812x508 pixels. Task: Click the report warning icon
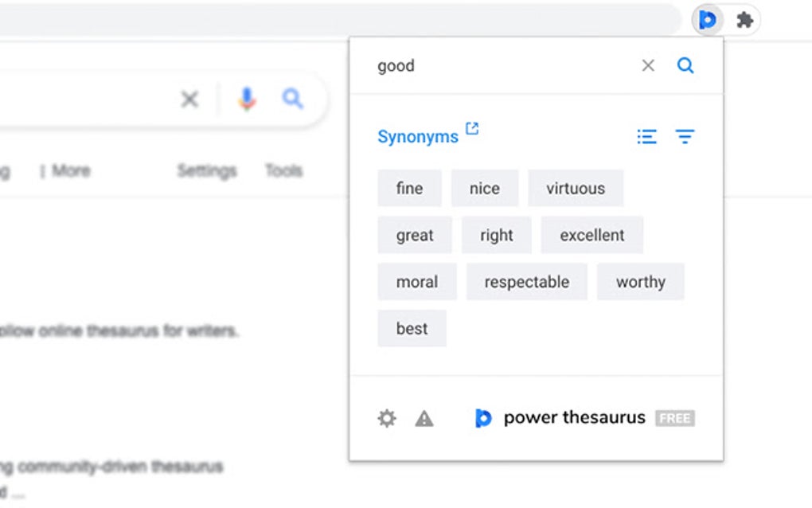pyautogui.click(x=424, y=417)
